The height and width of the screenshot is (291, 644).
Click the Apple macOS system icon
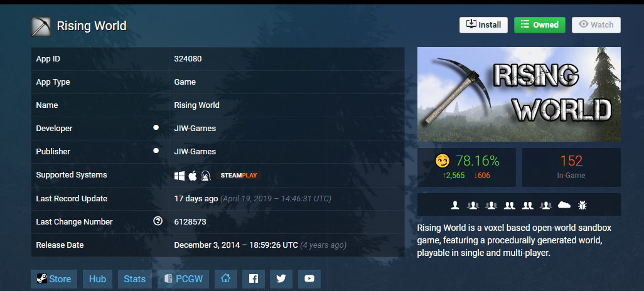tap(193, 176)
